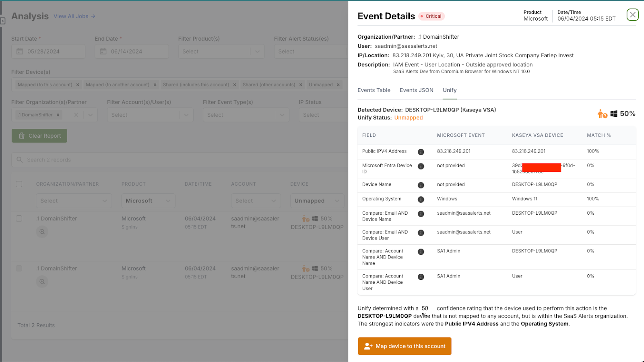This screenshot has width=644, height=362.
Task: Open Filter Account(s)/User(s) dropdown
Action: [x=150, y=115]
